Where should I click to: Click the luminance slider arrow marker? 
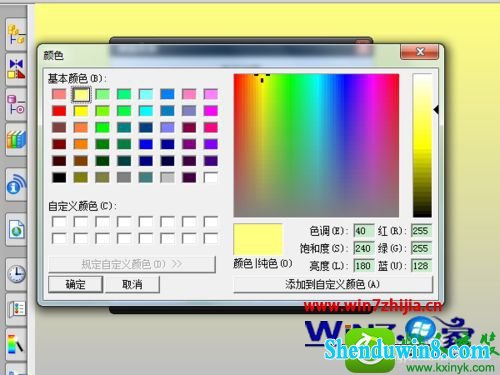pyautogui.click(x=436, y=109)
